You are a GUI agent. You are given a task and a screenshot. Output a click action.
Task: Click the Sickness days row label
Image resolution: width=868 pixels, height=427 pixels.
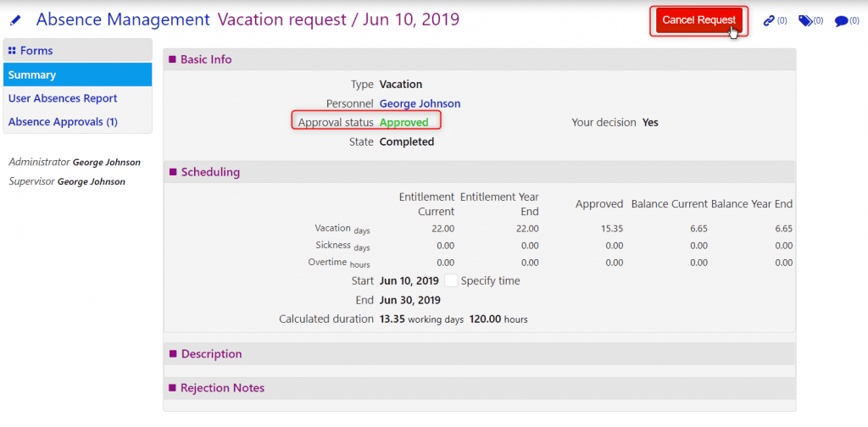[342, 246]
